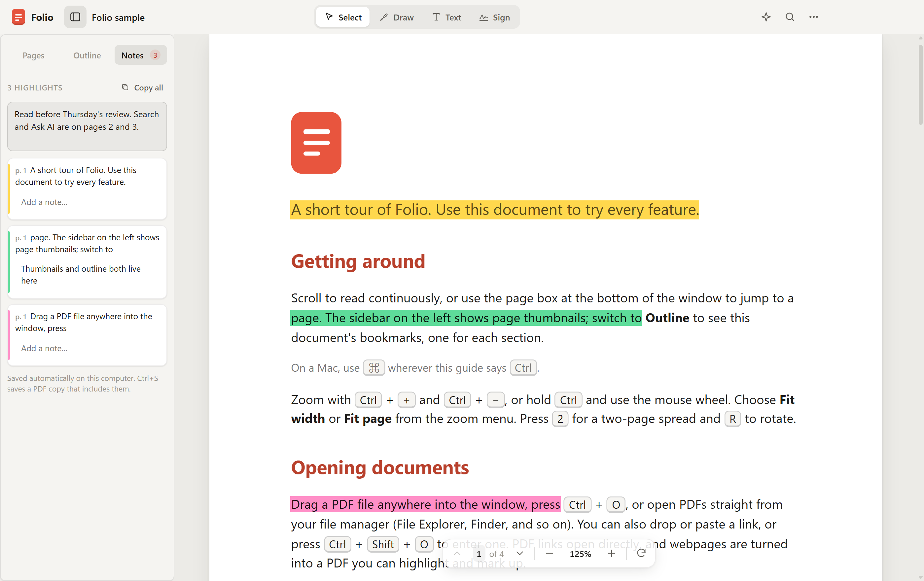Click the '3 HIGHLIGHTS' label

35,87
